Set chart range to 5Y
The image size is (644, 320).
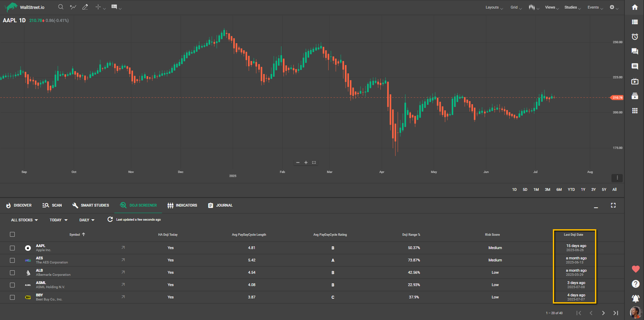click(604, 189)
